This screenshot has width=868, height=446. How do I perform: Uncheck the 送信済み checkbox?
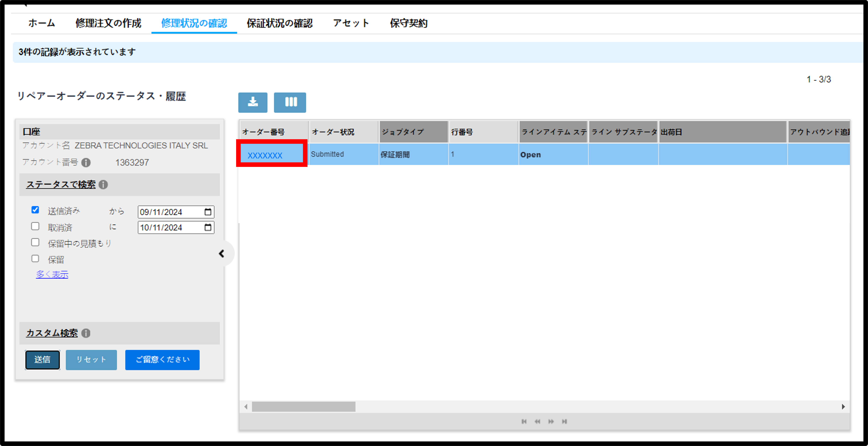click(x=35, y=210)
